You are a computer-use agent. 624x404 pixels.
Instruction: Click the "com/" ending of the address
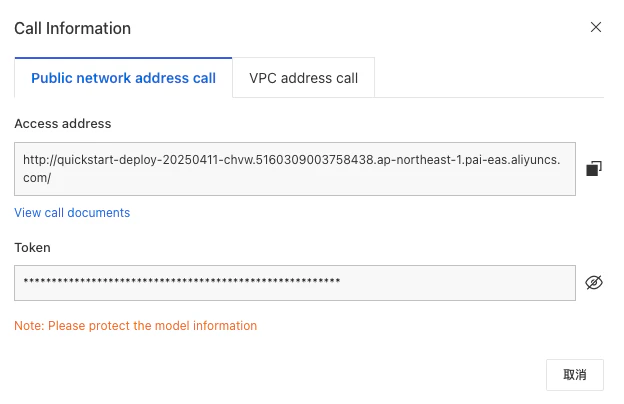click(x=37, y=178)
